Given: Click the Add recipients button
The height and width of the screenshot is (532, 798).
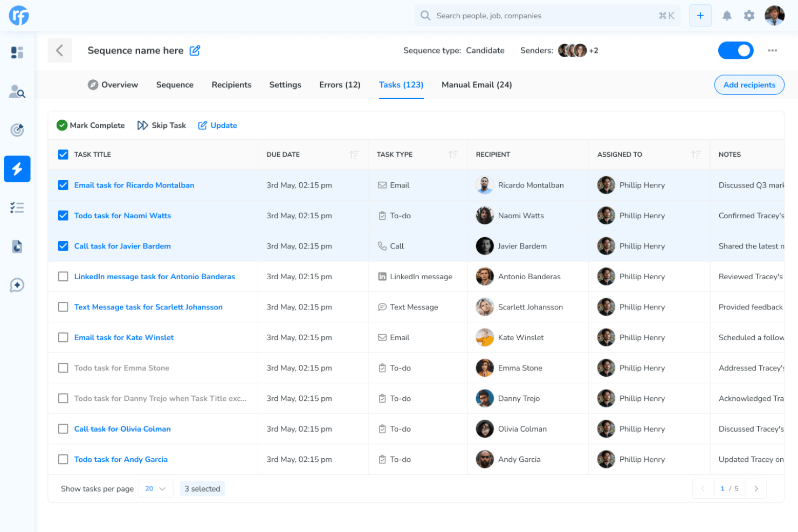Looking at the screenshot, I should coord(749,85).
